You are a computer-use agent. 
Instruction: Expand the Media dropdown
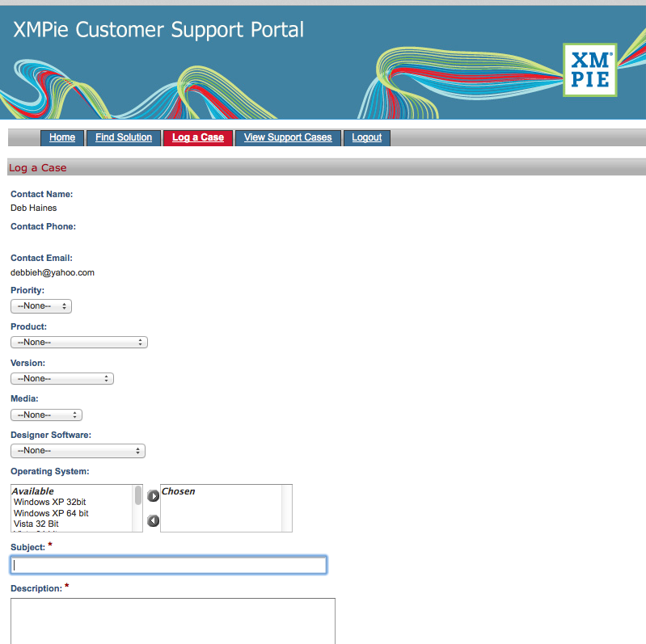pos(47,415)
